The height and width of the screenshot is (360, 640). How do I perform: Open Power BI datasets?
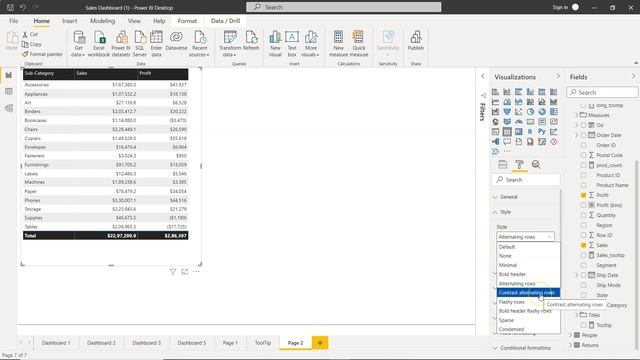coord(121,44)
